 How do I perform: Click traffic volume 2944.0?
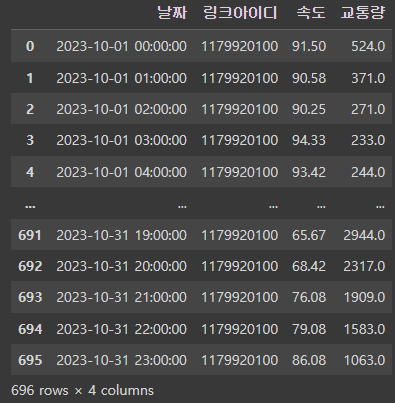click(364, 235)
